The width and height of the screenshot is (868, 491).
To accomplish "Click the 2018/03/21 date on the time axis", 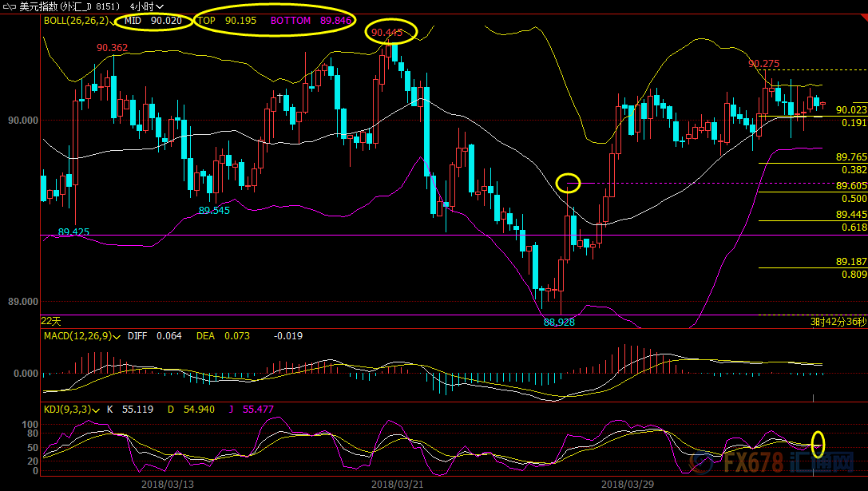I will point(398,484).
